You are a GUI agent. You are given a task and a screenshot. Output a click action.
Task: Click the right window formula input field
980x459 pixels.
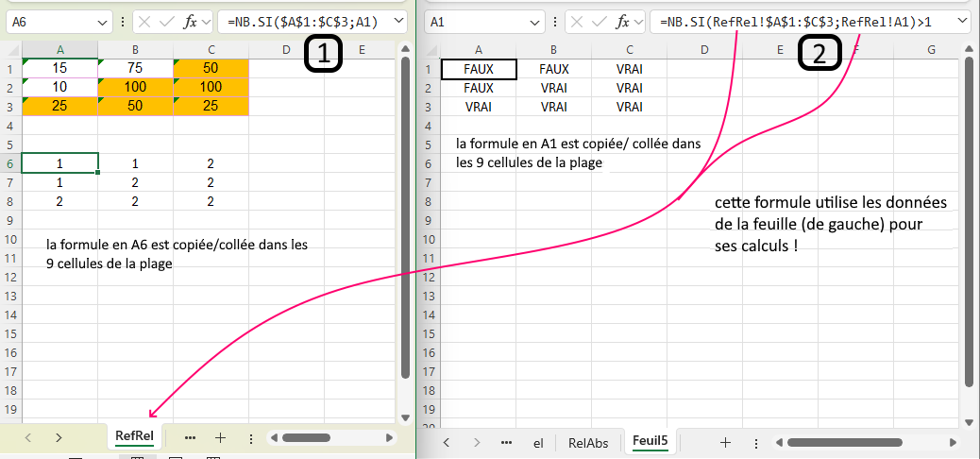point(803,21)
